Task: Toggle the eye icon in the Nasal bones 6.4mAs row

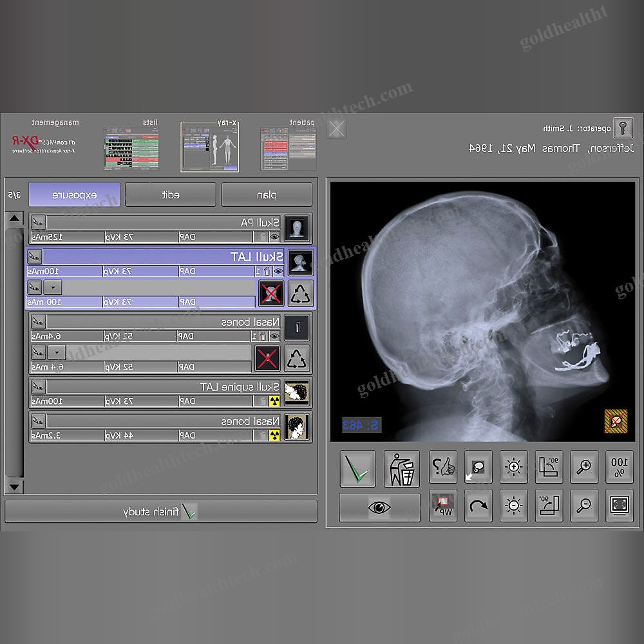Action: tap(274, 336)
